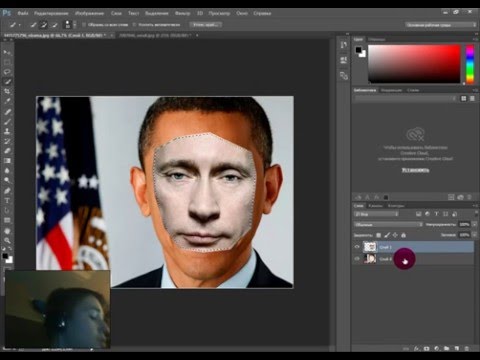This screenshot has height=360, width=480.
Task: Open the layer blend mode dropdown
Action: coord(388,225)
